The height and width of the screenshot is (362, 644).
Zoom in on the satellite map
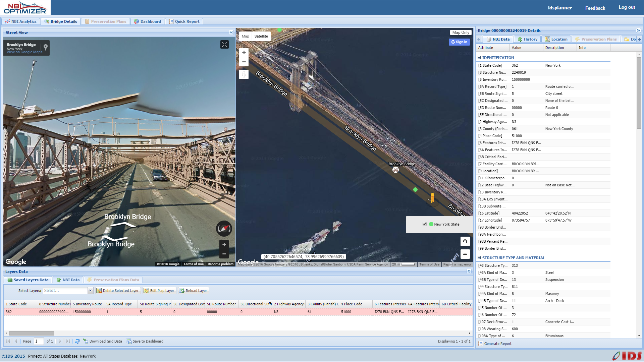tap(244, 53)
